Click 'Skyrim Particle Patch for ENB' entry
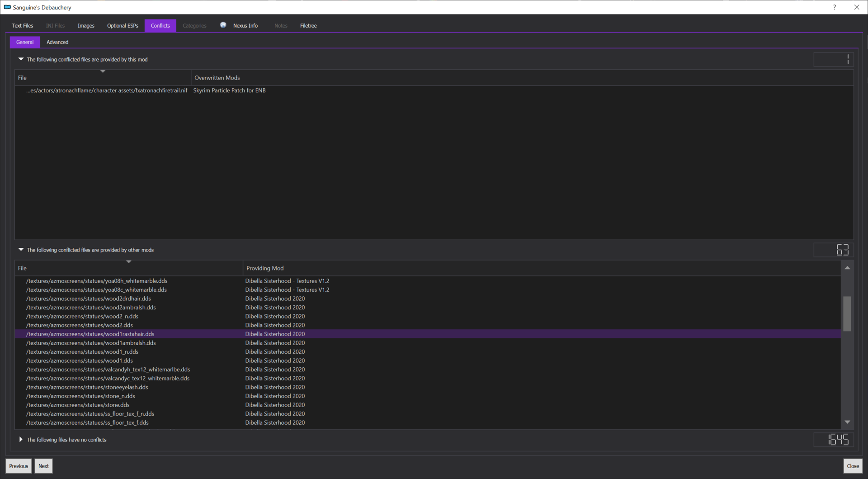This screenshot has height=479, width=868. [229, 90]
